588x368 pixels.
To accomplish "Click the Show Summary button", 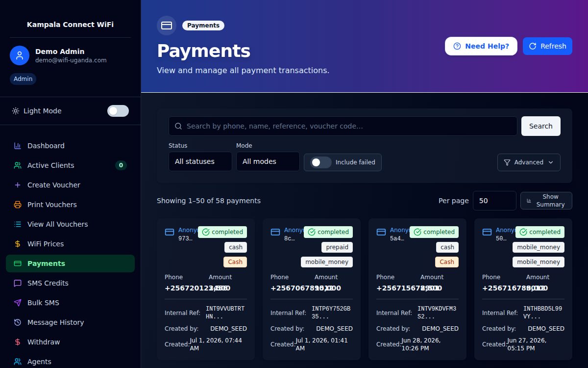I will point(546,201).
